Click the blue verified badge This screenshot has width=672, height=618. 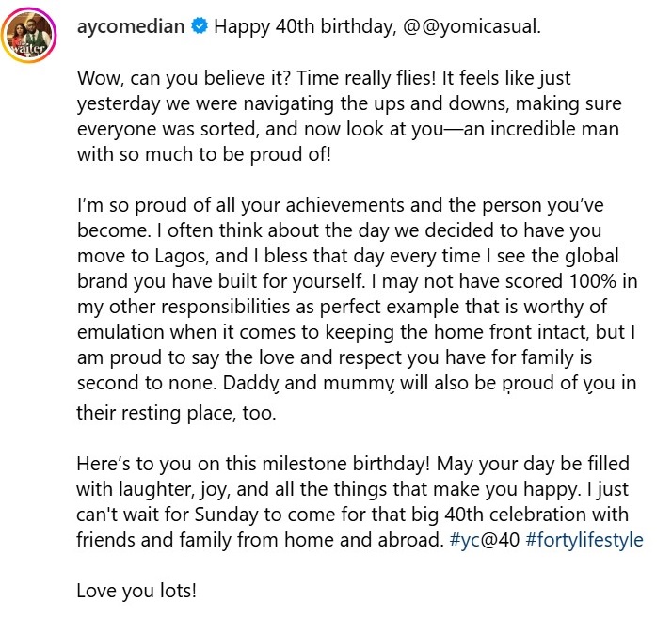click(199, 24)
